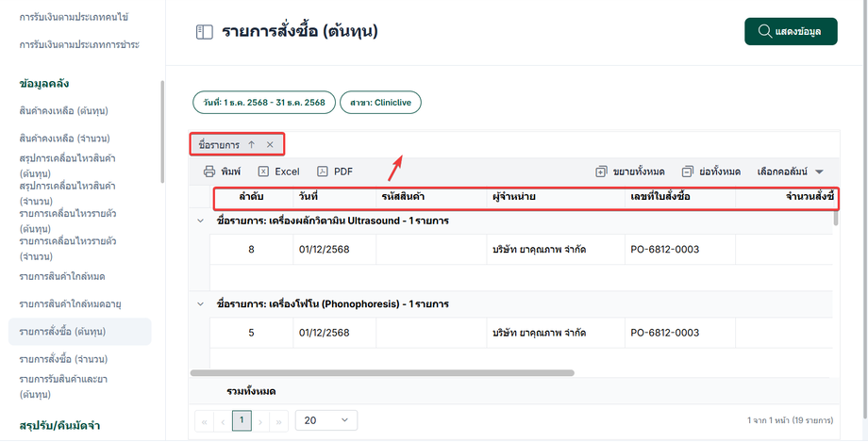Click the สาขา: Cliniclive filter chip
This screenshot has height=442, width=868.
point(380,103)
